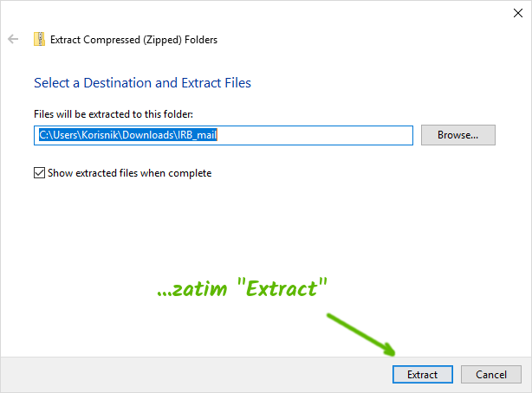Click the green "...zatim Extract" annotation text
This screenshot has height=393, width=532.
point(243,288)
